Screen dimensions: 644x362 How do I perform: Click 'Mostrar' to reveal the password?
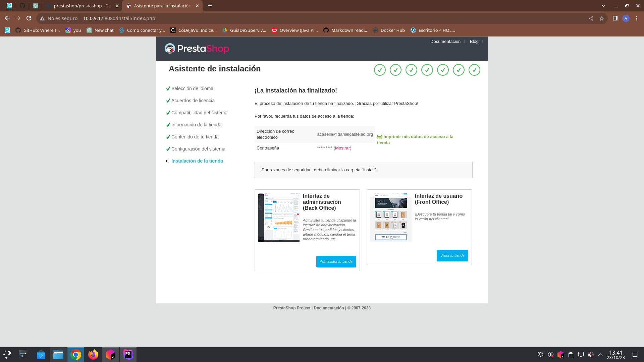click(342, 148)
